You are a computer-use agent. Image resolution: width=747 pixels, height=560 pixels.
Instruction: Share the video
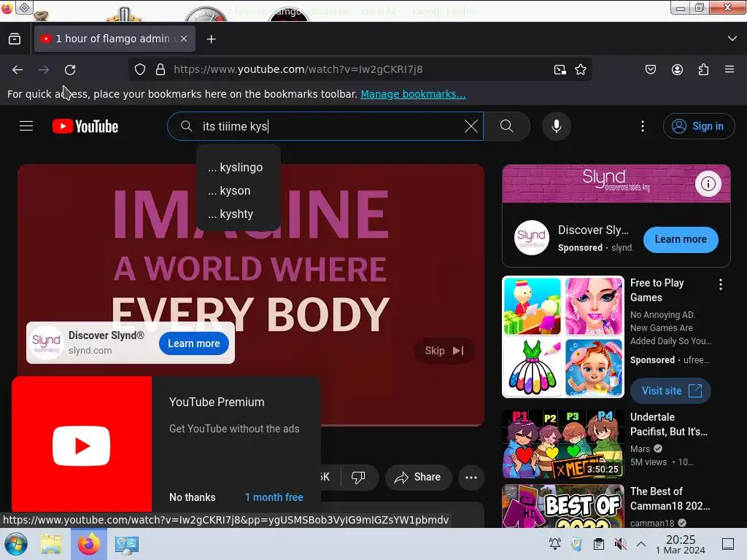pyautogui.click(x=418, y=477)
